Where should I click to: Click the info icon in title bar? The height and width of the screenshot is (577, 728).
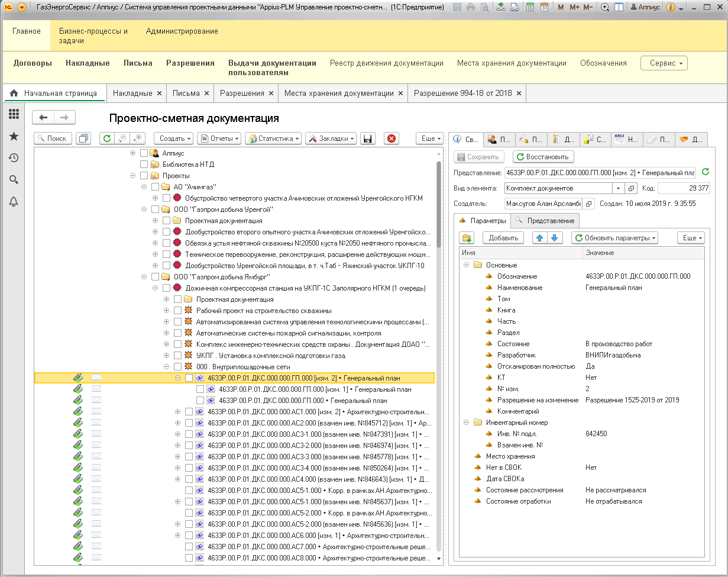click(671, 8)
